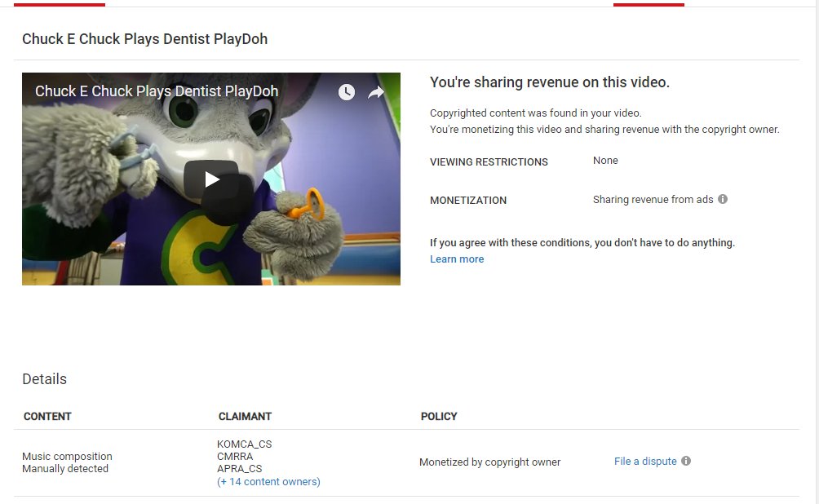The image size is (819, 504).
Task: Click File a dispute link
Action: coord(645,461)
